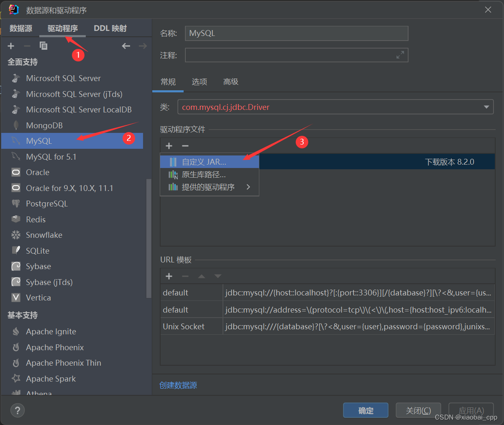The width and height of the screenshot is (504, 425).
Task: Open provided drivers (提供的驱动程序) submenu
Action: [210, 187]
